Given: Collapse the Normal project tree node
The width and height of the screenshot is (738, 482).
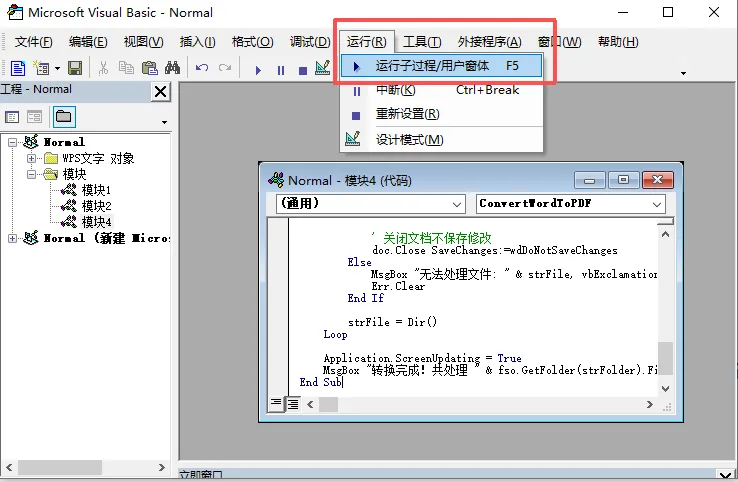Looking at the screenshot, I should coord(13,142).
